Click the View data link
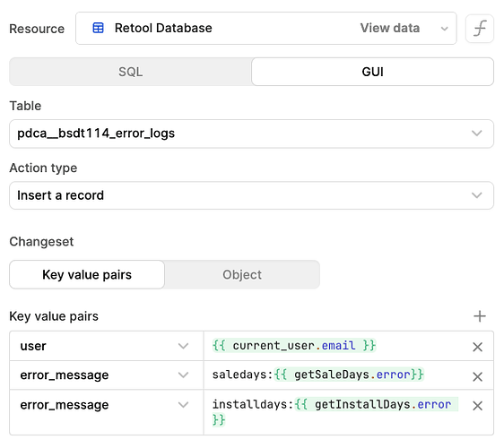Viewport: 495px width, 448px height. click(390, 28)
